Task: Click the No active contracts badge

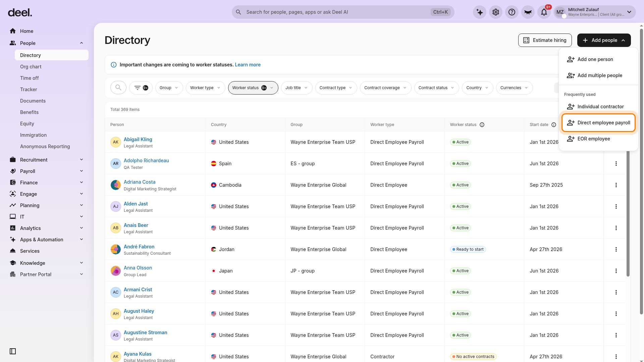Action: point(473,357)
